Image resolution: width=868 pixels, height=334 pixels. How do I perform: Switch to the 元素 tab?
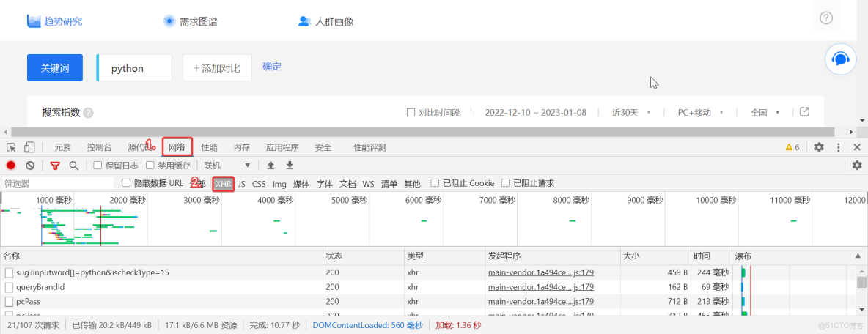(62, 147)
